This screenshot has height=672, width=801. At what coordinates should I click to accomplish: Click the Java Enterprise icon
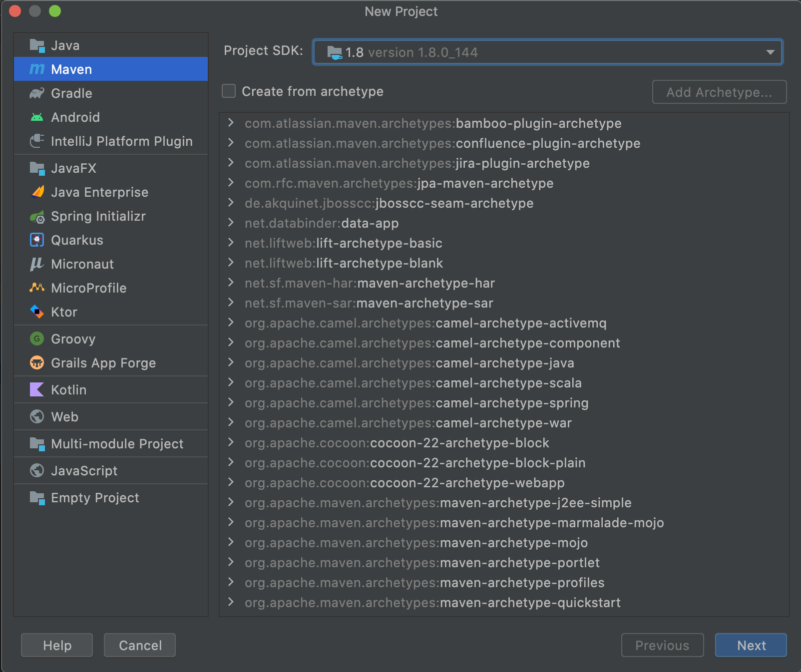[37, 192]
